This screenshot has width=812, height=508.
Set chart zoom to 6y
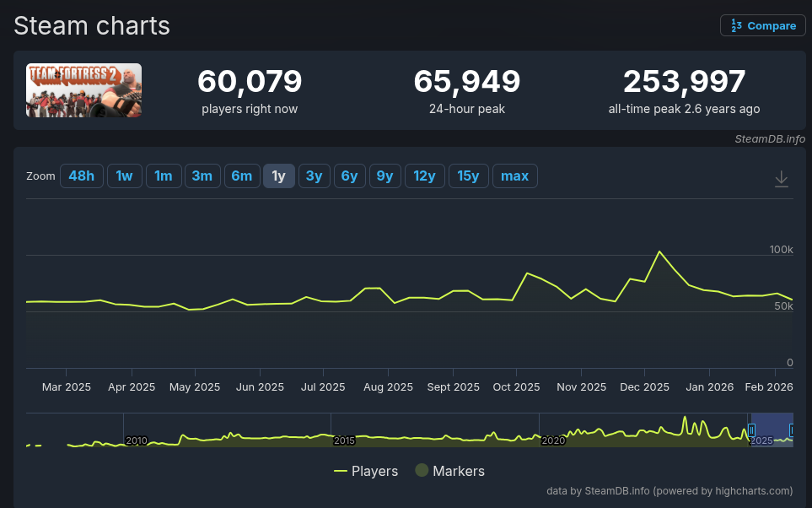tap(350, 176)
